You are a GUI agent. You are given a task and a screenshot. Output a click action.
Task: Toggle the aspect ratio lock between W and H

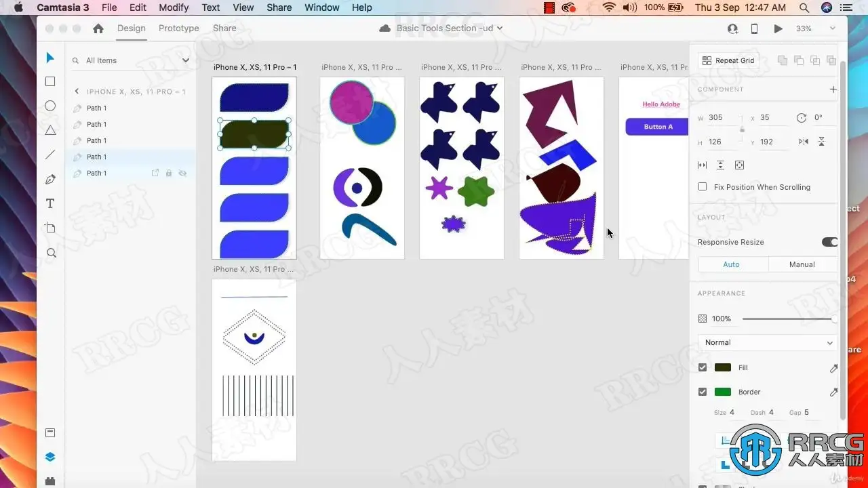(x=742, y=129)
